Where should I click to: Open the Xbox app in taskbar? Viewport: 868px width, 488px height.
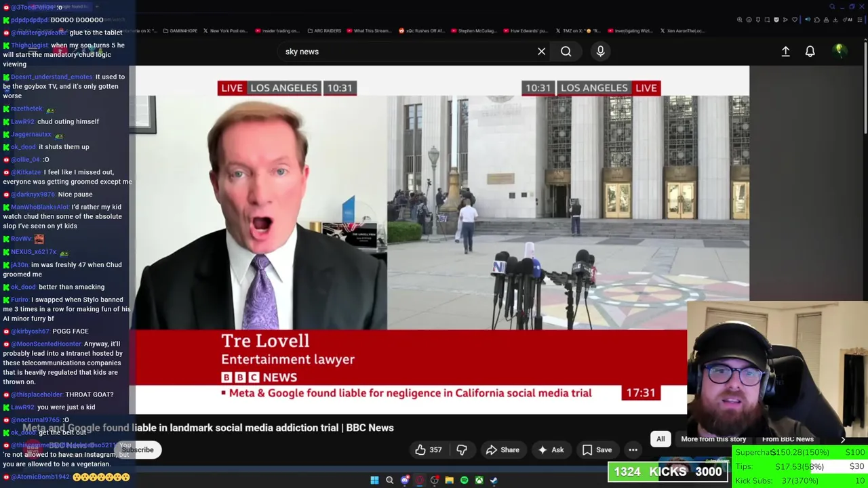[479, 480]
